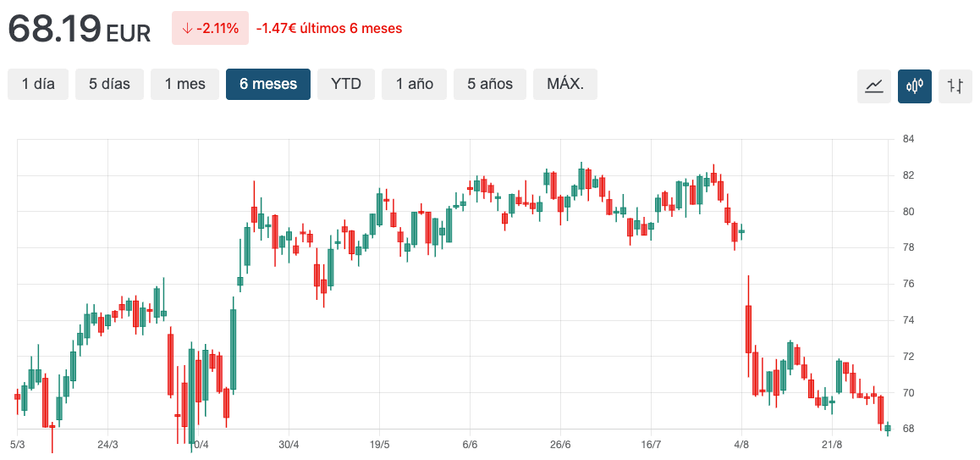Click the 24/3 date axis label
The image size is (980, 460).
(x=107, y=445)
